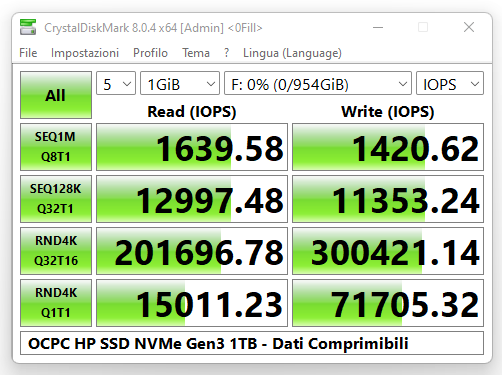502x375 pixels.
Task: Run all benchmarks with the All button
Action: coord(56,95)
